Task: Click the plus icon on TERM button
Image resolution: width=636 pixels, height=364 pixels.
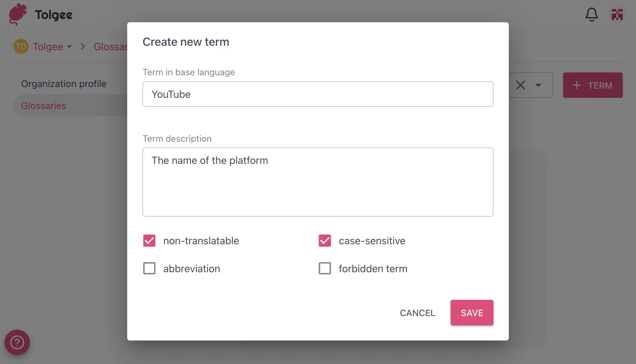Action: click(x=577, y=85)
